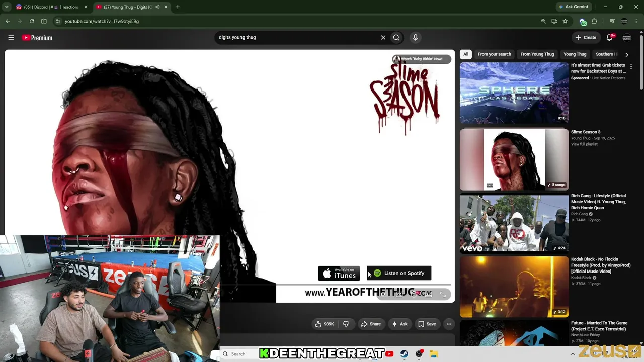Click the magnifying glass search button
The width and height of the screenshot is (644, 362).
tap(396, 37)
